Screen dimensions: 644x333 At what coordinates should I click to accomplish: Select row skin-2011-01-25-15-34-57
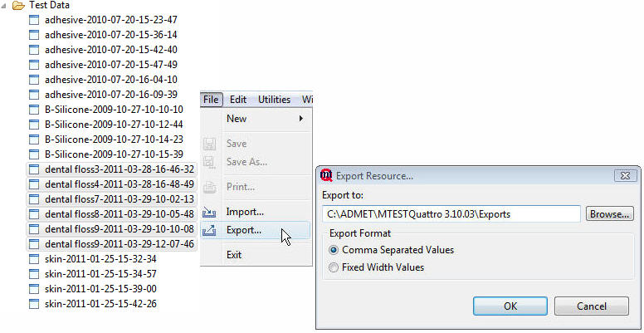pos(93,274)
